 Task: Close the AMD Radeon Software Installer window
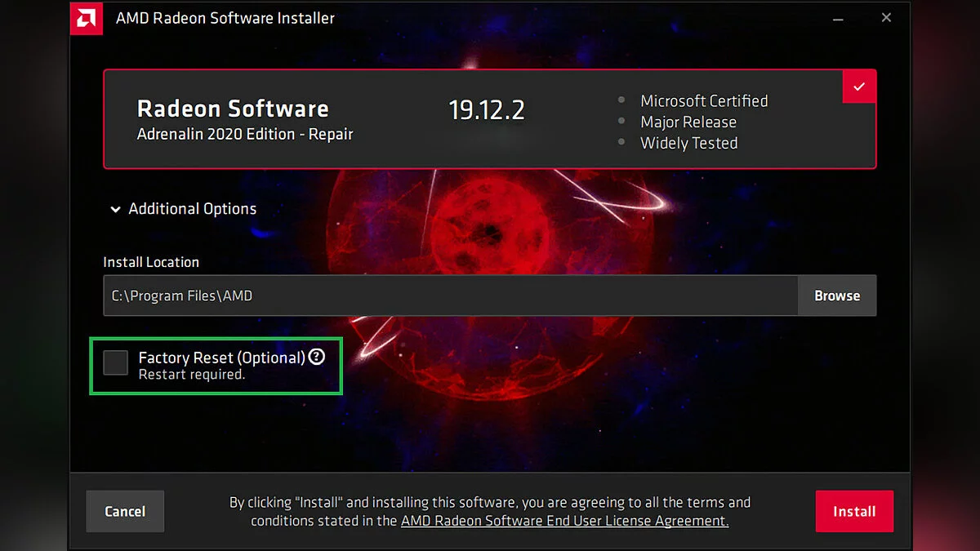[x=886, y=18]
